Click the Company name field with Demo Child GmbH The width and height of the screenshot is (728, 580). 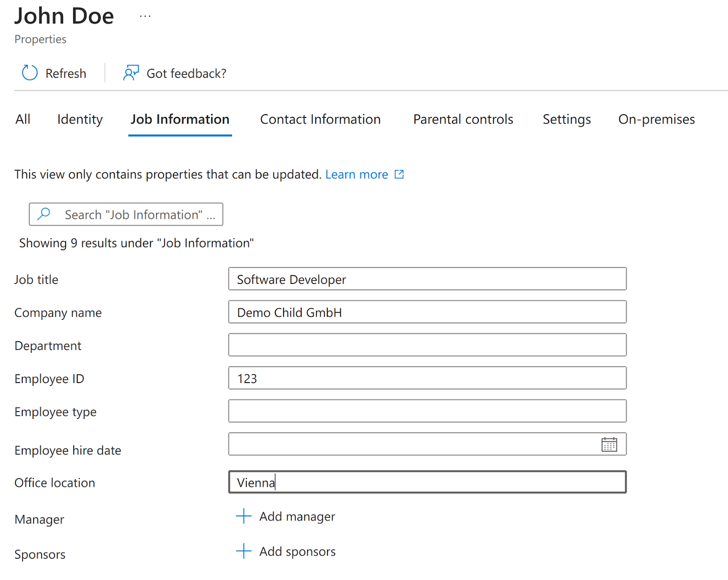(x=427, y=312)
